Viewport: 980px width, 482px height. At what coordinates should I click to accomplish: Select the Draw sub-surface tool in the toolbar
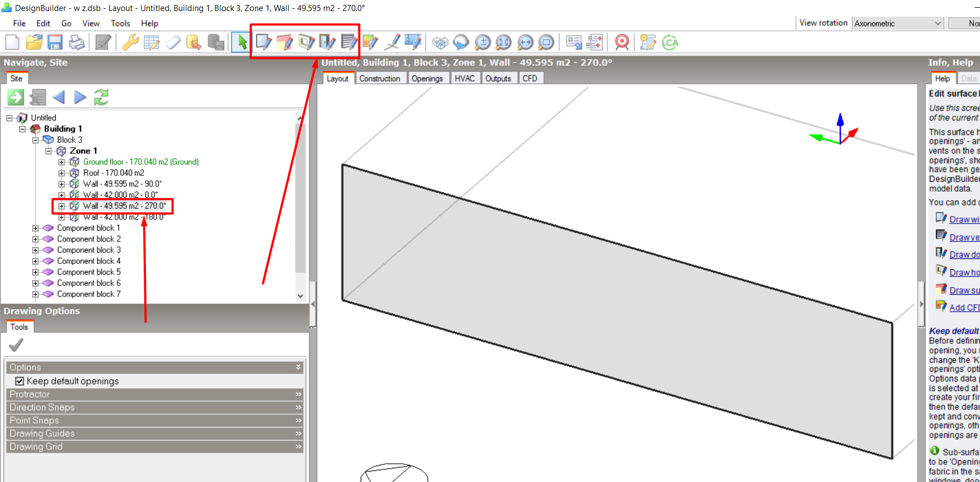(285, 42)
